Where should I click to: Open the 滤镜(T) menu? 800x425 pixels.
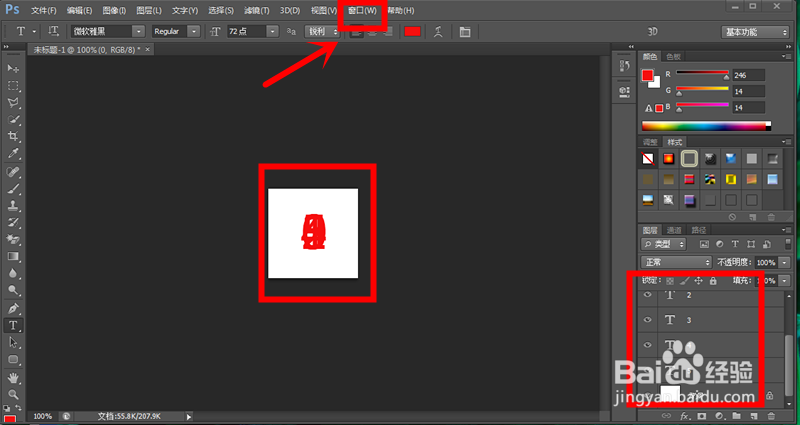click(x=257, y=10)
